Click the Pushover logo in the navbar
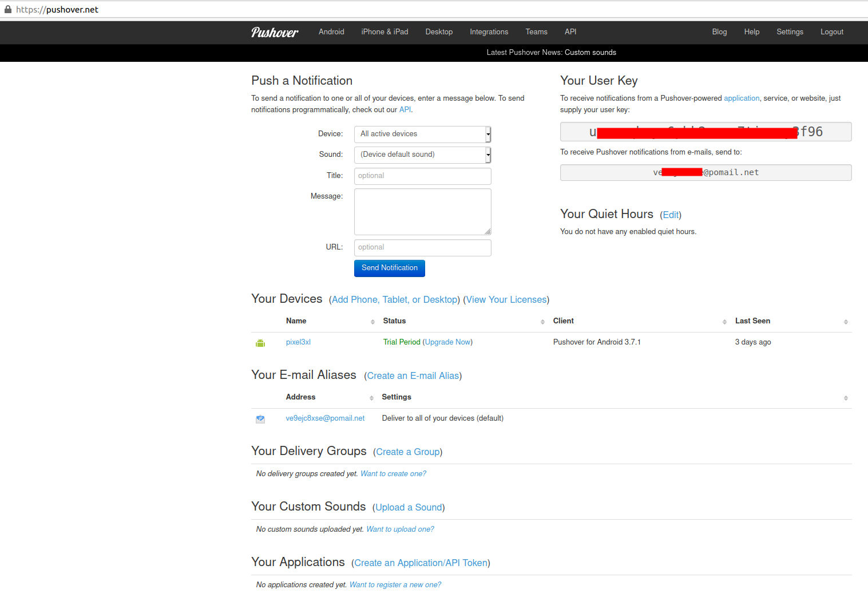This screenshot has width=868, height=605. point(275,32)
